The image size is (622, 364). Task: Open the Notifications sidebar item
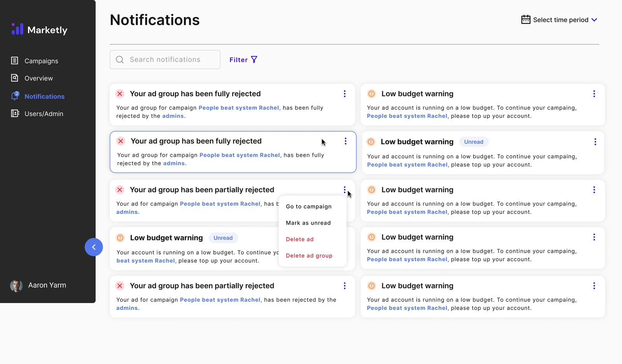click(x=38, y=96)
